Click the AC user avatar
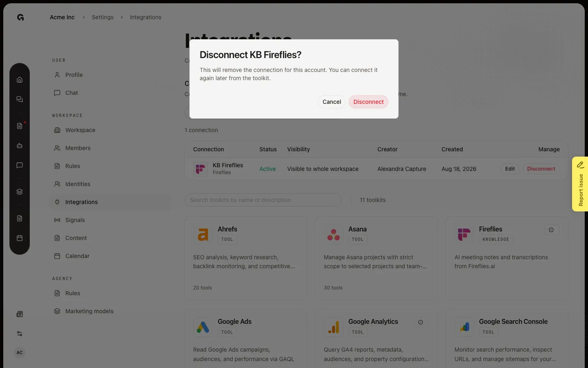This screenshot has width=588, height=368. pos(20,352)
